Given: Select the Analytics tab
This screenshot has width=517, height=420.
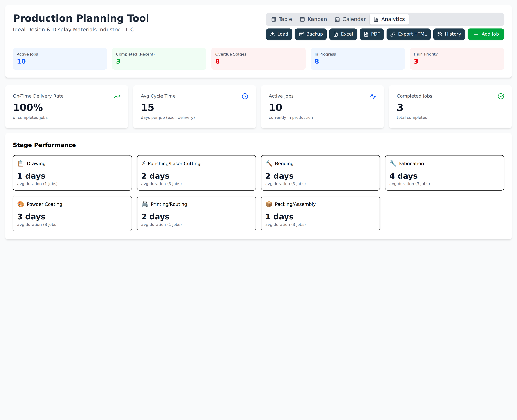Looking at the screenshot, I should (389, 19).
